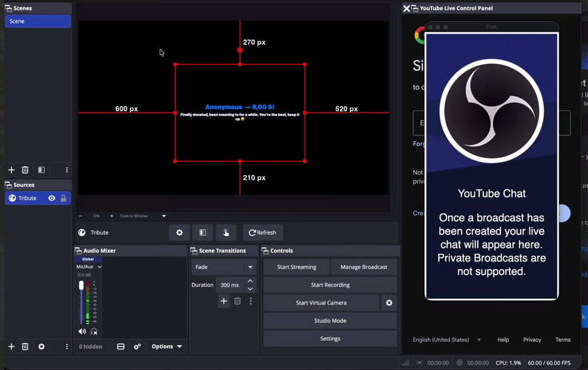The image size is (588, 370).
Task: Add a new source with the plus icon
Action: point(11,346)
